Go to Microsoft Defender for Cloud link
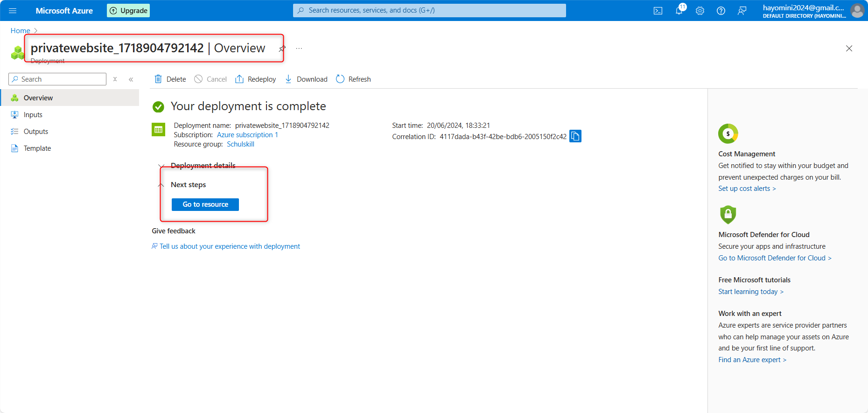868x413 pixels. pyautogui.click(x=775, y=258)
